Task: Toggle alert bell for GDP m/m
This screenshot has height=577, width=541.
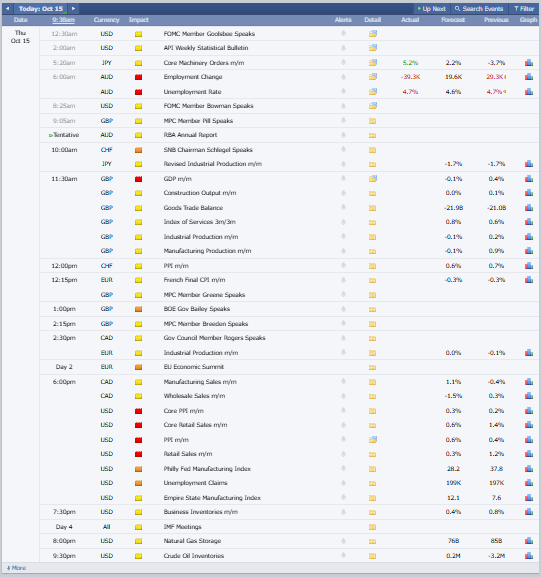Action: tap(343, 178)
